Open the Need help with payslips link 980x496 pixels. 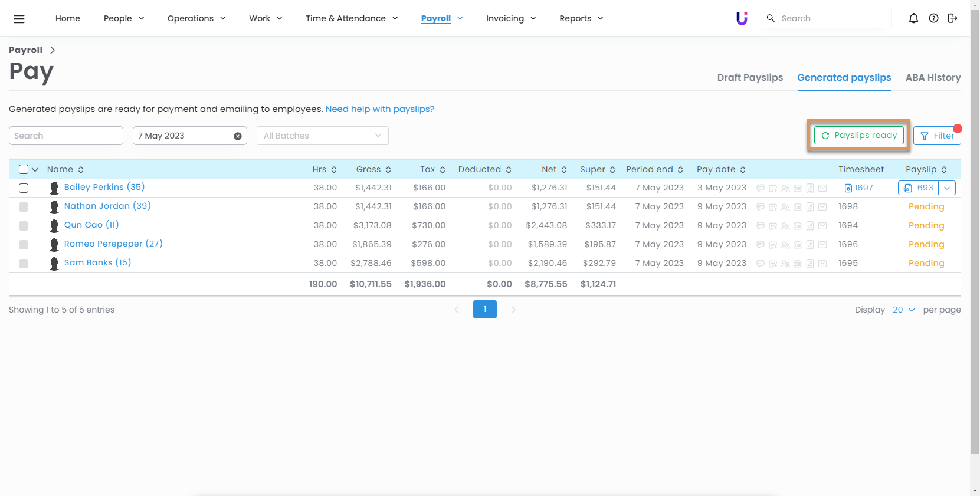point(379,109)
